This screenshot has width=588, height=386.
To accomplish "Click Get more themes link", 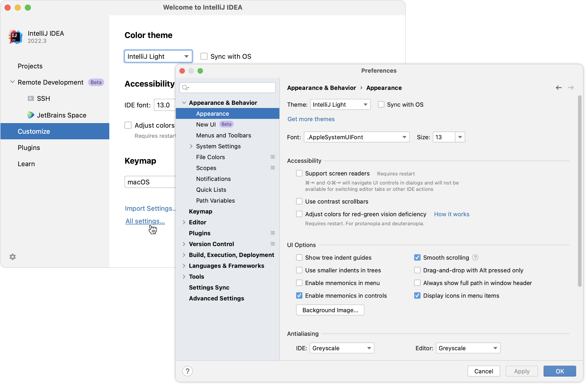I will point(311,119).
